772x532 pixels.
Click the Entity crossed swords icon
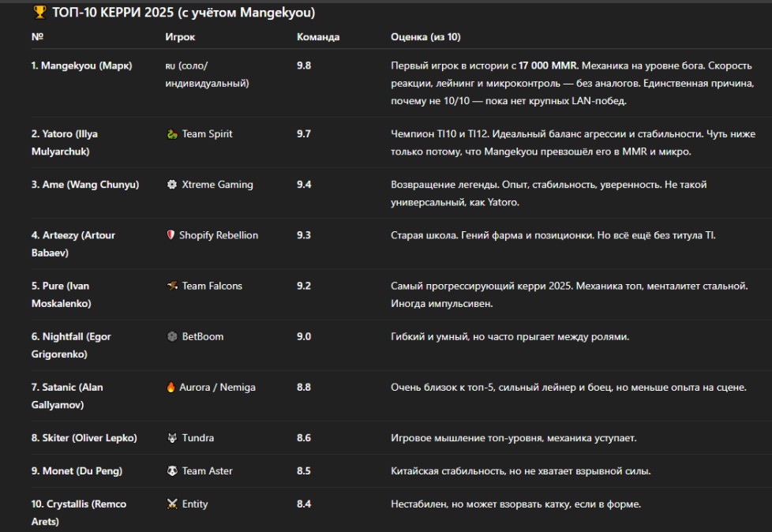172,504
